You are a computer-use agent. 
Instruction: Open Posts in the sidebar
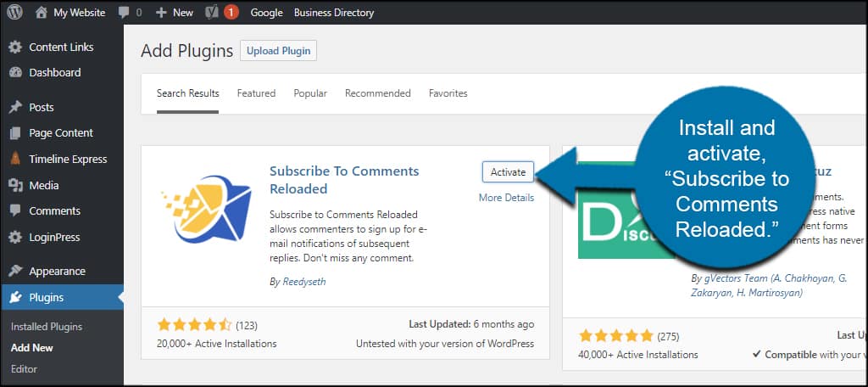tap(42, 108)
